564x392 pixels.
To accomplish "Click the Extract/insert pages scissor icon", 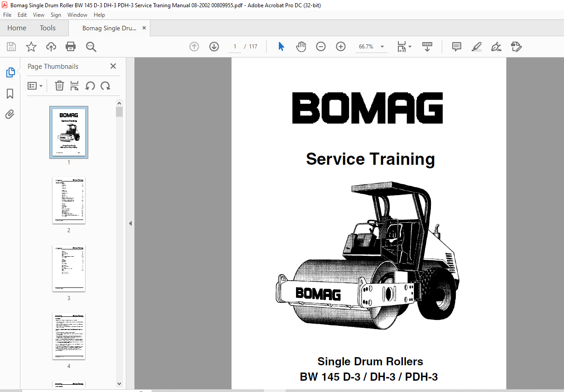I will tap(75, 86).
